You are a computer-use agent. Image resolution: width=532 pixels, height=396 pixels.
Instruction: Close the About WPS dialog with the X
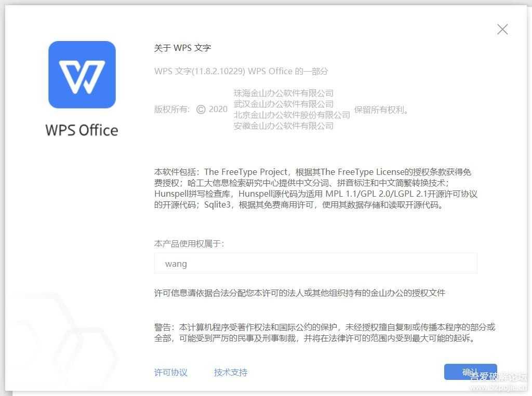502,30
